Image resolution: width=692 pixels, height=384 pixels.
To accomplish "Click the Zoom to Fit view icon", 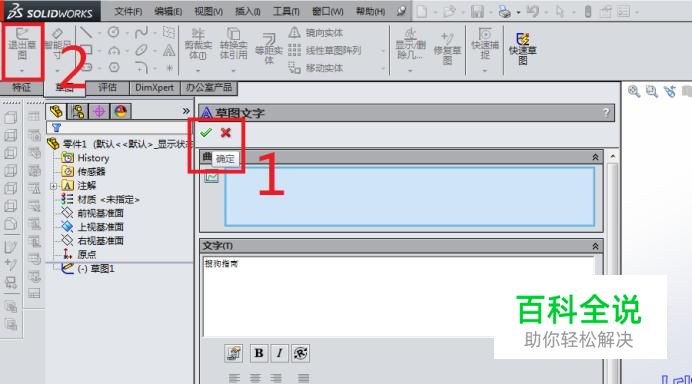I will click(634, 91).
